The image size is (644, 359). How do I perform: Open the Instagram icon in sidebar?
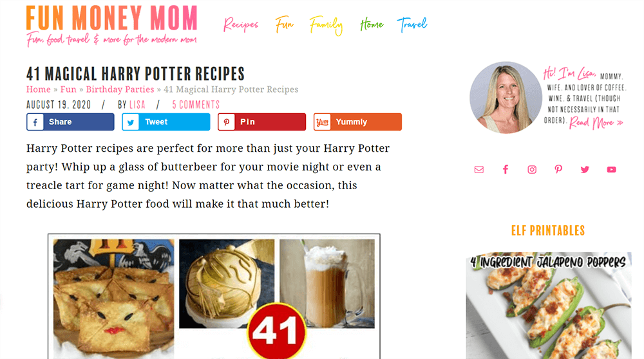point(532,169)
